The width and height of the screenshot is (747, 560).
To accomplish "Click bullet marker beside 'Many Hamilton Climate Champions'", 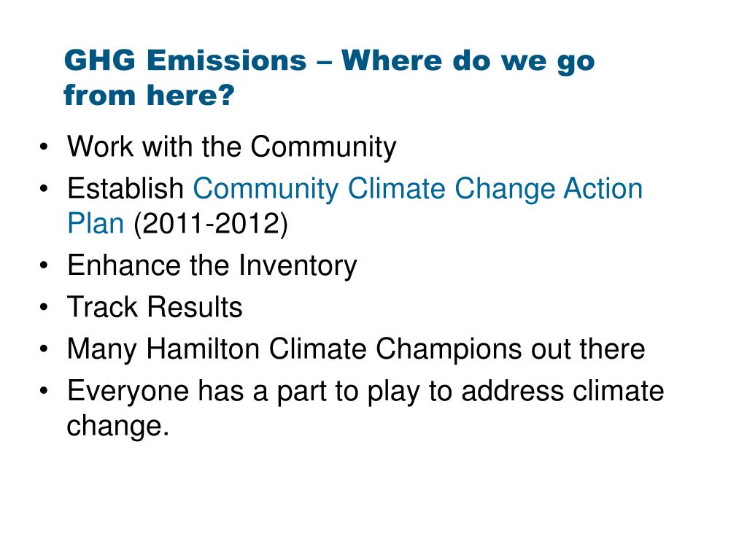I will point(44,349).
